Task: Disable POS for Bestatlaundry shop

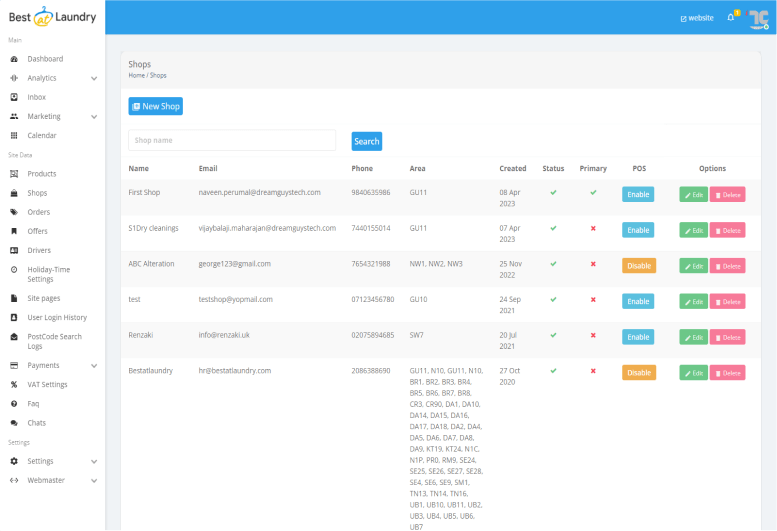Action: [638, 373]
